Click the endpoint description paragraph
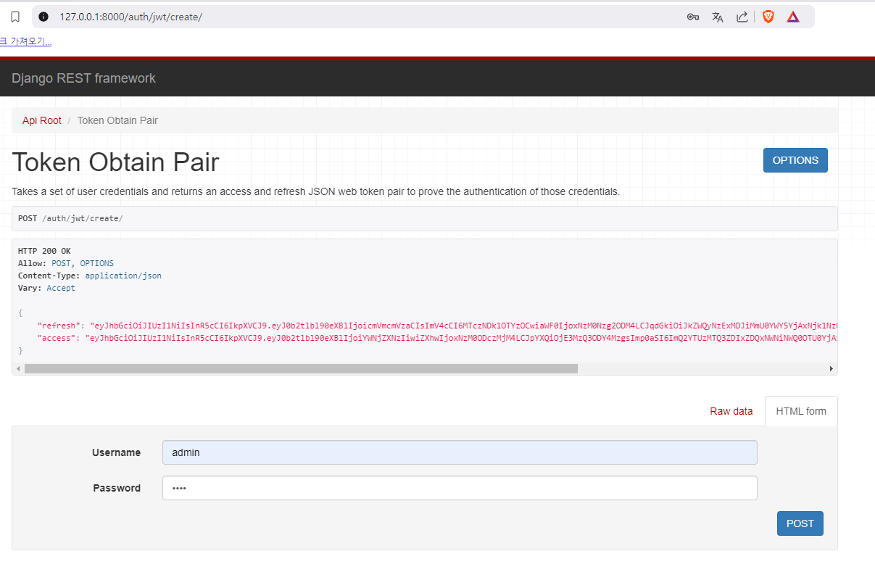 pyautogui.click(x=316, y=192)
